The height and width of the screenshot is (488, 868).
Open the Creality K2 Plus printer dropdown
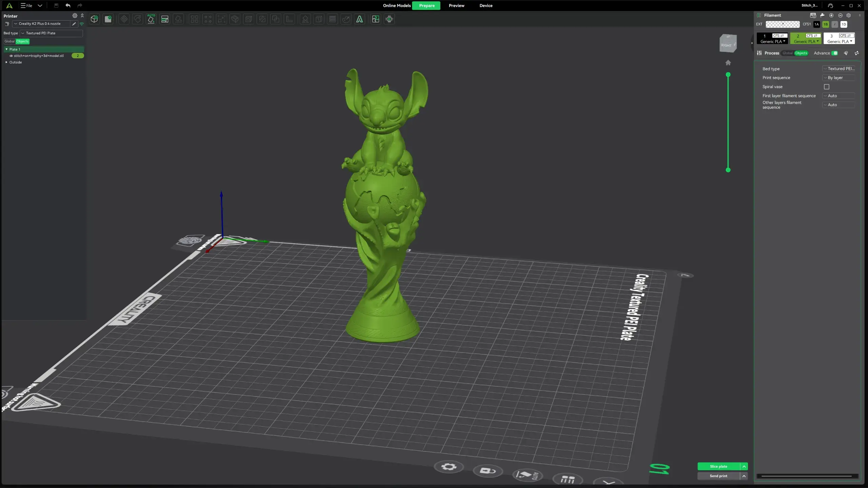click(41, 24)
